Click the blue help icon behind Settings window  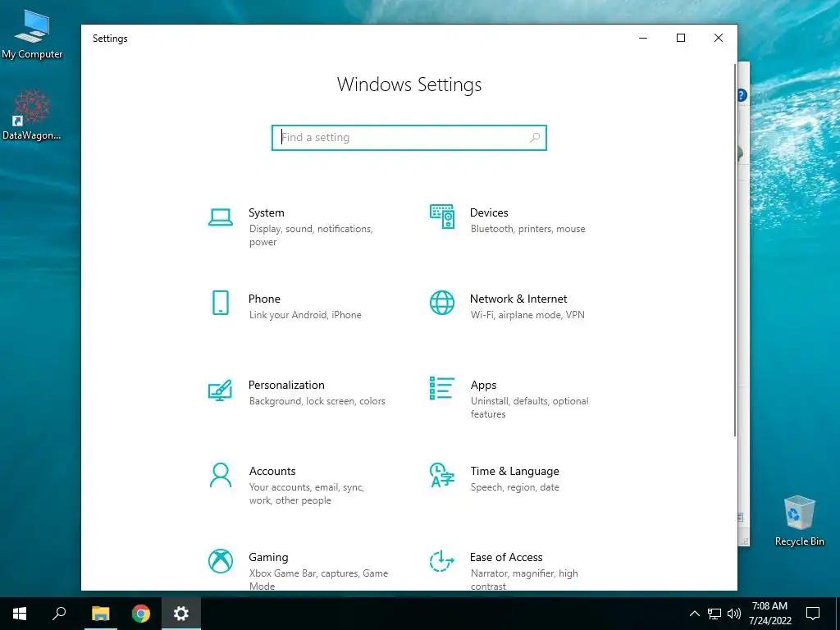pos(742,95)
